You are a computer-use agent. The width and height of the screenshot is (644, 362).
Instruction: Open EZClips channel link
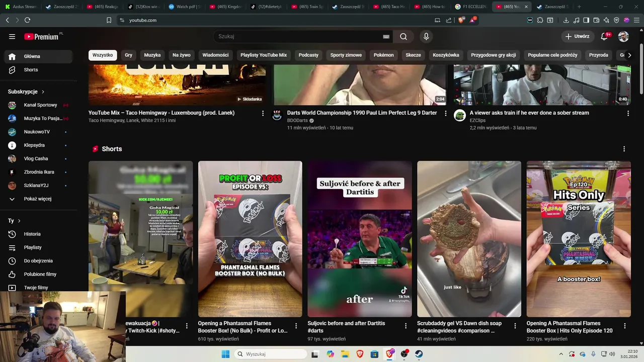478,121
